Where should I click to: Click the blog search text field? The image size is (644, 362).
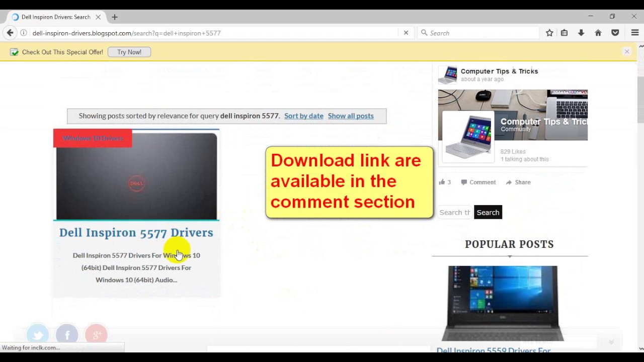click(455, 212)
